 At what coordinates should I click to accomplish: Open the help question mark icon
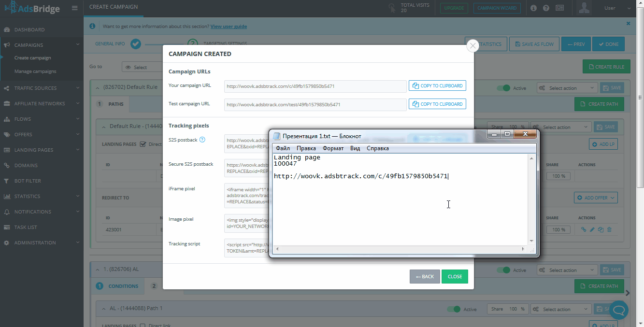(x=546, y=8)
